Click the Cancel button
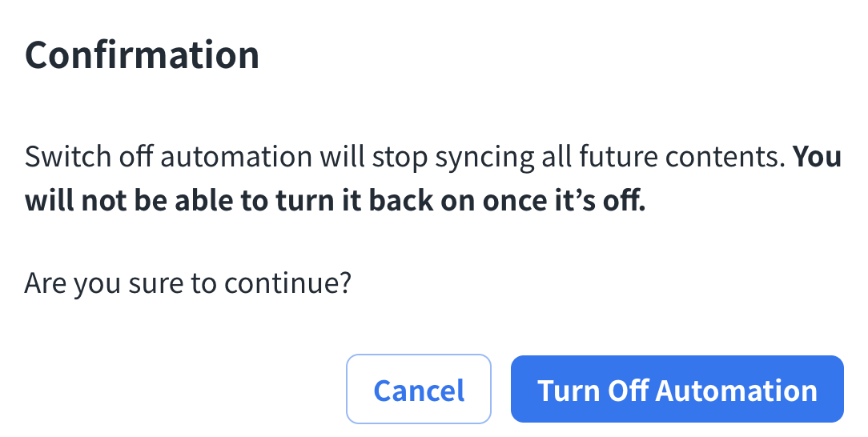This screenshot has width=868, height=437. coord(418,390)
